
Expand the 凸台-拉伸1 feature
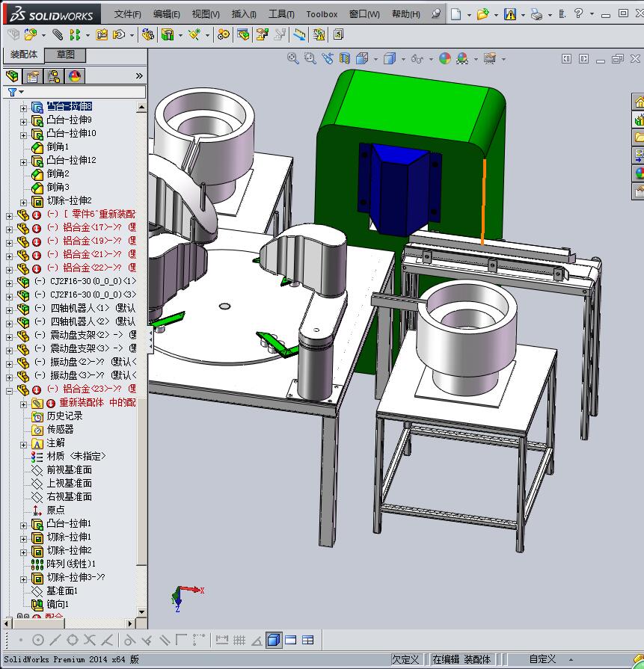pyautogui.click(x=23, y=526)
